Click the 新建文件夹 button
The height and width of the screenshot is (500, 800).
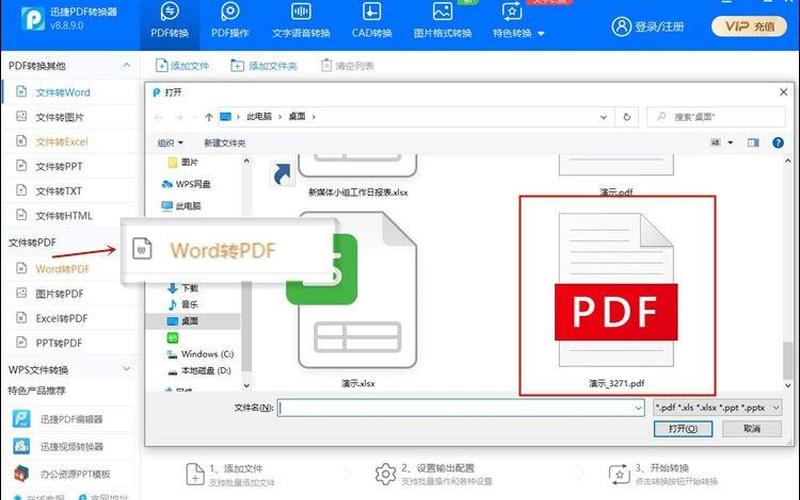tap(224, 143)
